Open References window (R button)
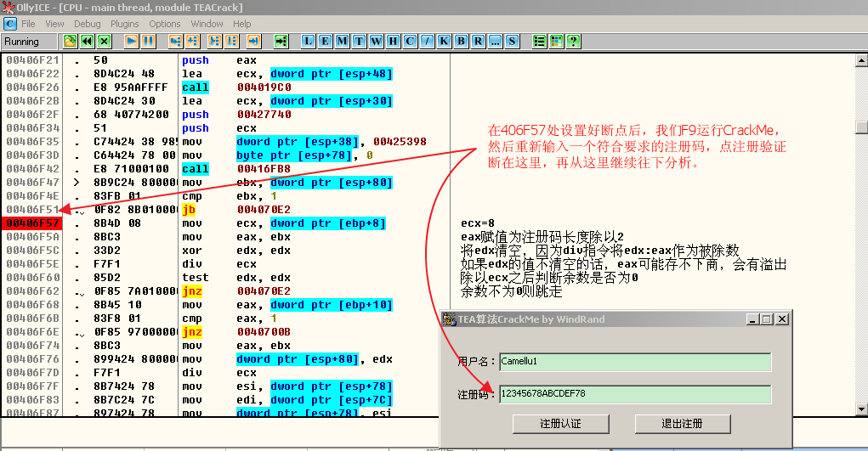 pyautogui.click(x=479, y=41)
